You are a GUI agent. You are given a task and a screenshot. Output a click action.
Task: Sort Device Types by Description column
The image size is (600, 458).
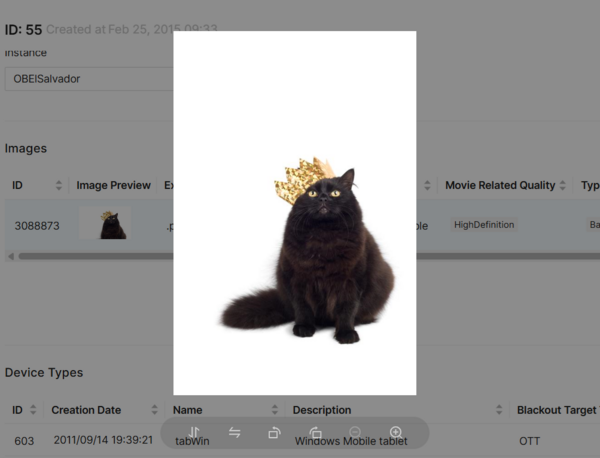coord(498,410)
